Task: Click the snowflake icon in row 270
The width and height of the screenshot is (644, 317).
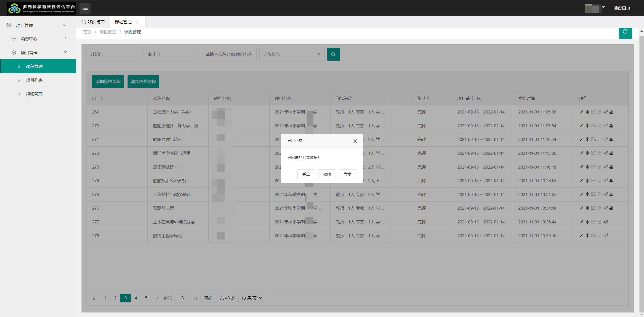Action: click(587, 126)
